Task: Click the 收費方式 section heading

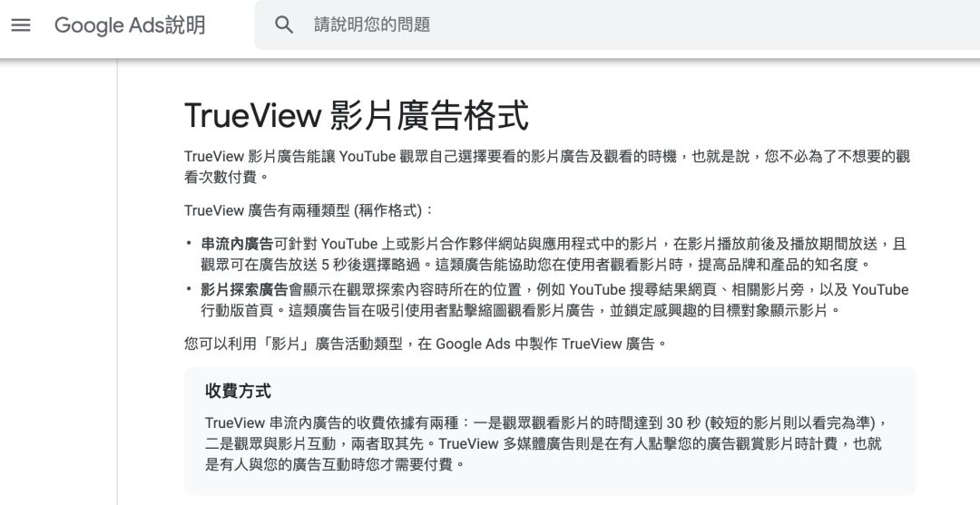Action: [238, 392]
